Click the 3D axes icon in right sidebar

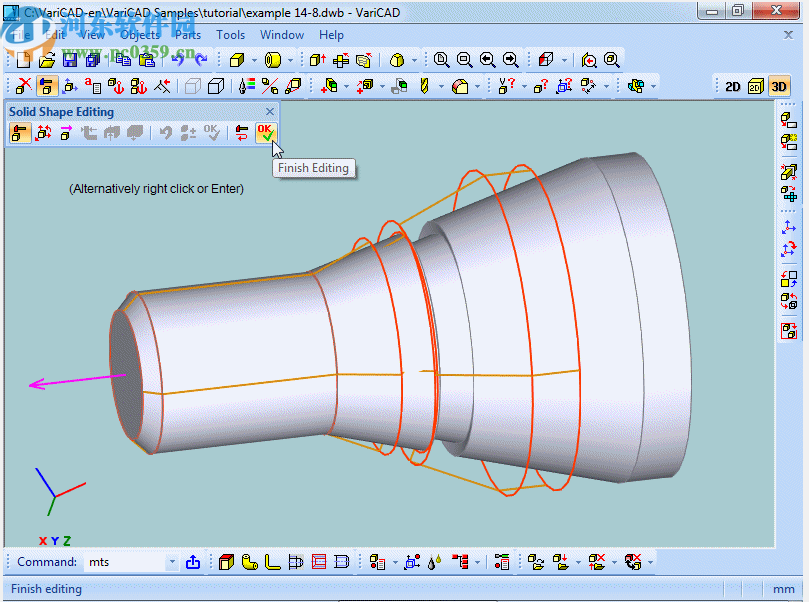[788, 227]
